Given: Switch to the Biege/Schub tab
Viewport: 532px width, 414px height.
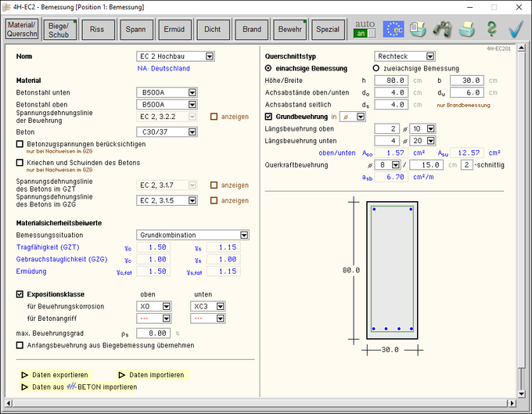Looking at the screenshot, I should click(59, 29).
